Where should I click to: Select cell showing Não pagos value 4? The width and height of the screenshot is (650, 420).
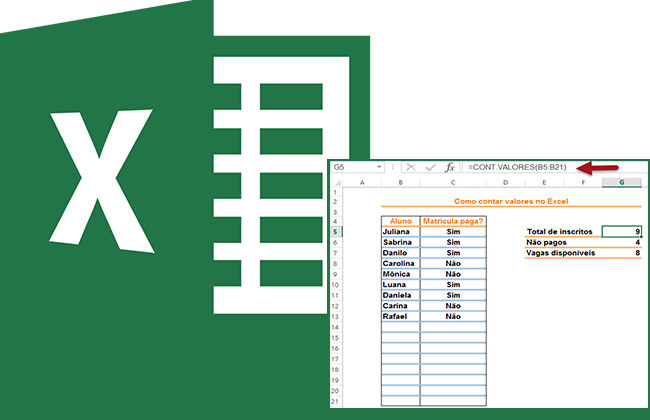(621, 242)
